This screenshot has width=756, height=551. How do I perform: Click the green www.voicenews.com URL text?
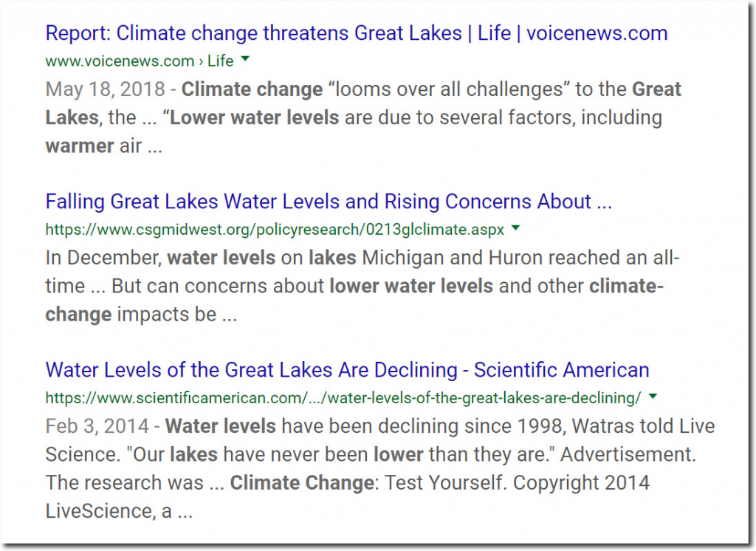[x=119, y=61]
